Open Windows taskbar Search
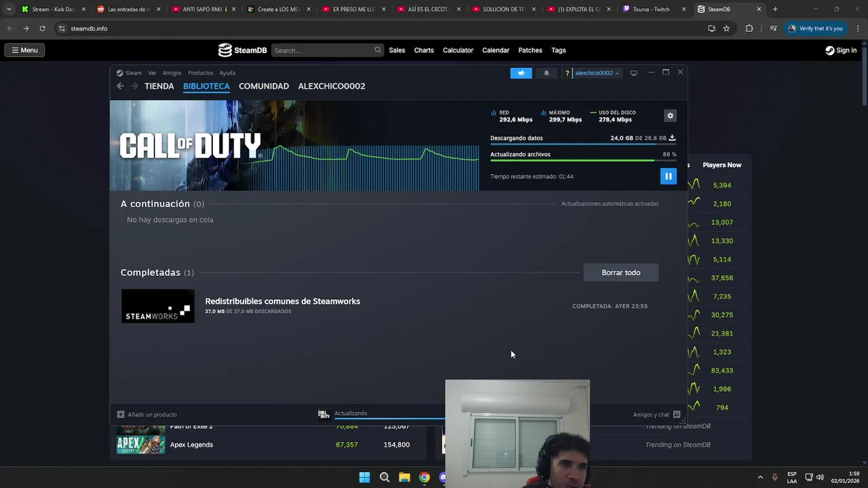 [x=384, y=477]
